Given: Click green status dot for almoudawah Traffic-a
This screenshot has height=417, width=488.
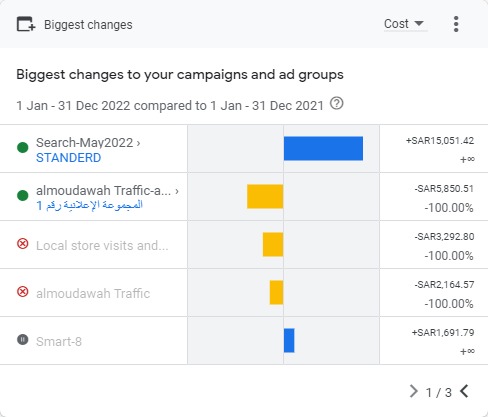Looking at the screenshot, I should (x=23, y=195).
